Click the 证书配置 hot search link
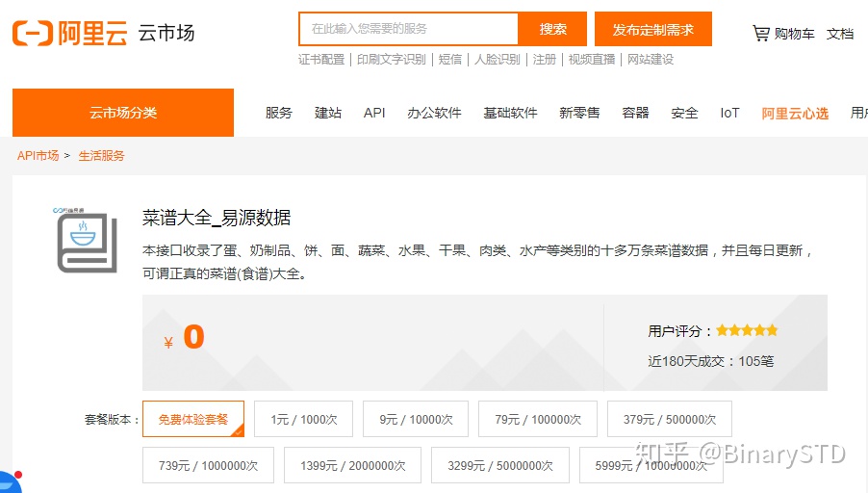This screenshot has width=868, height=493. point(321,60)
